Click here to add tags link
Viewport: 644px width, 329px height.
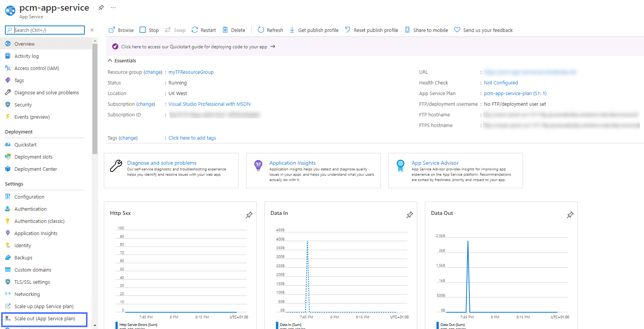pos(192,138)
